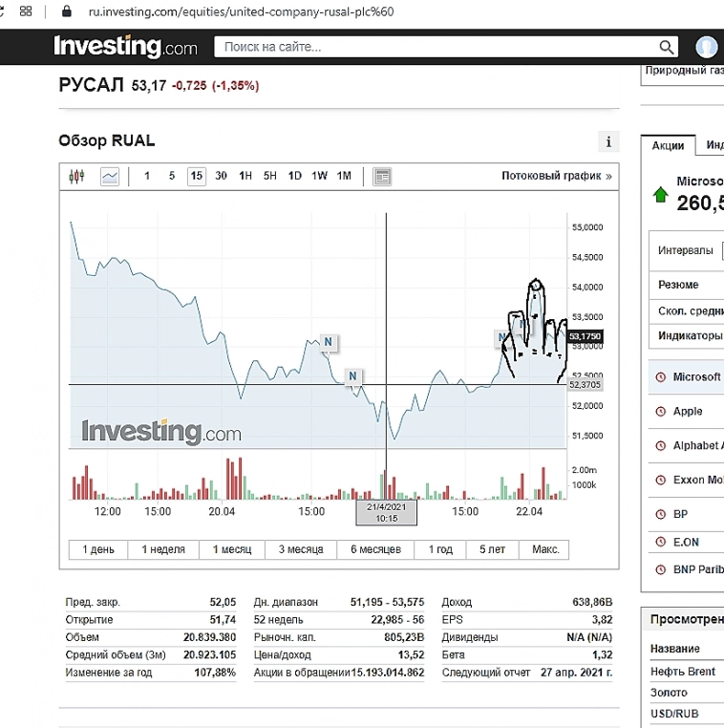This screenshot has height=728, width=724.
Task: Click the Investing.com logo in header
Action: [125, 47]
